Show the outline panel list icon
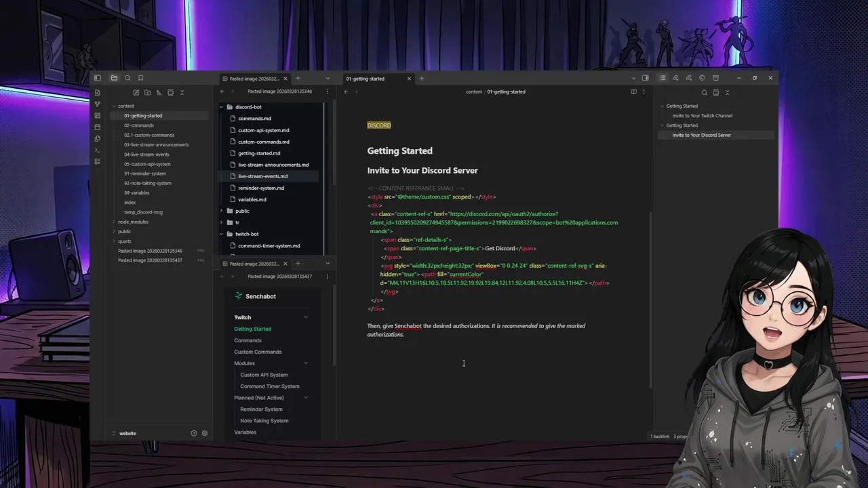868x488 pixels. pyautogui.click(x=663, y=78)
